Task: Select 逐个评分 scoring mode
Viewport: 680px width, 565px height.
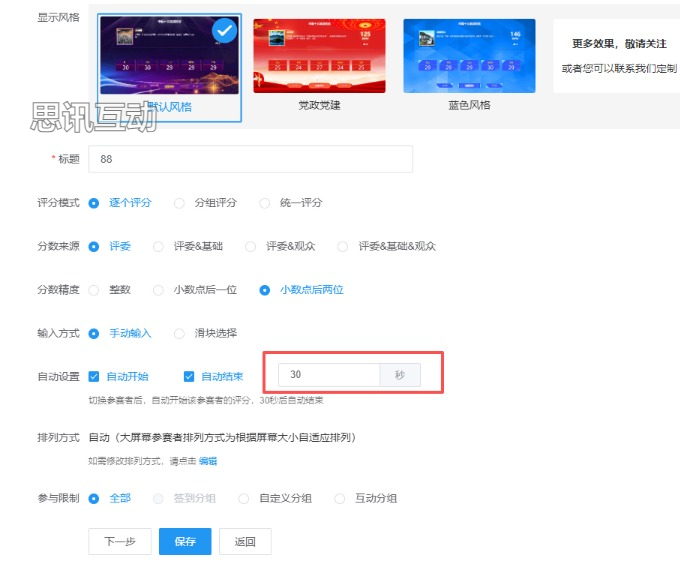Action: [x=94, y=203]
